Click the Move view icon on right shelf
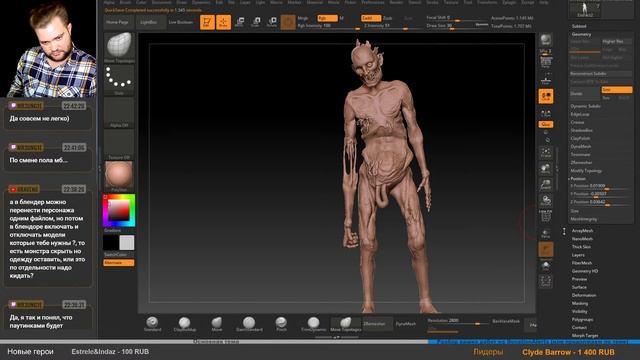The image size is (640, 360). pos(546,169)
